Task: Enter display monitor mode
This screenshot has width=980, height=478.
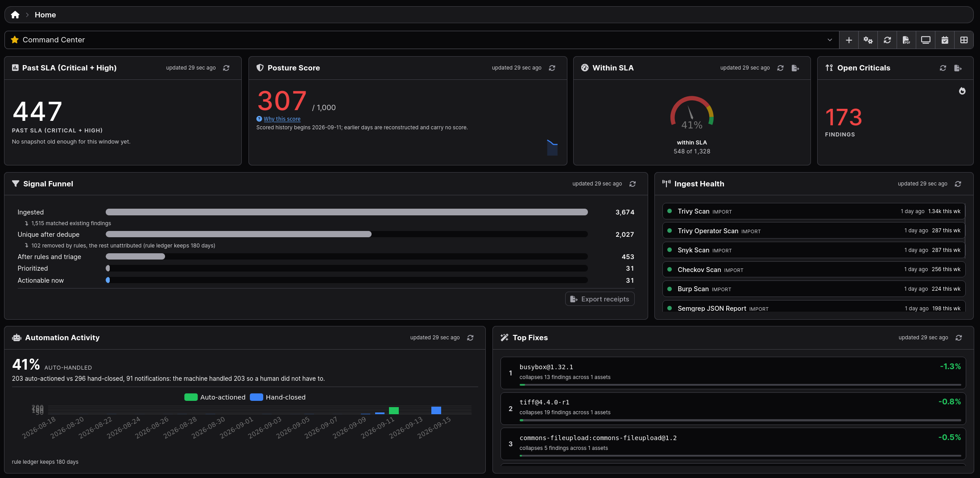Action: [x=926, y=40]
